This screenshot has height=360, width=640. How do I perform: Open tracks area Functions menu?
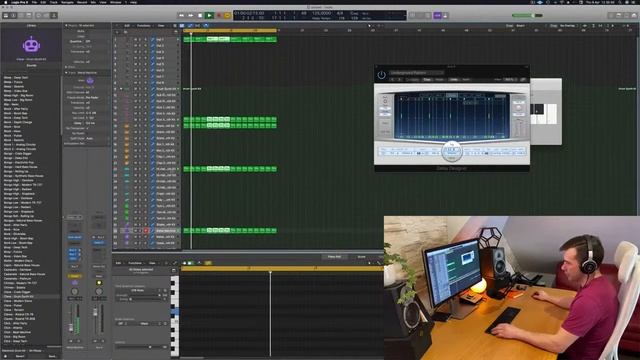[x=143, y=26]
